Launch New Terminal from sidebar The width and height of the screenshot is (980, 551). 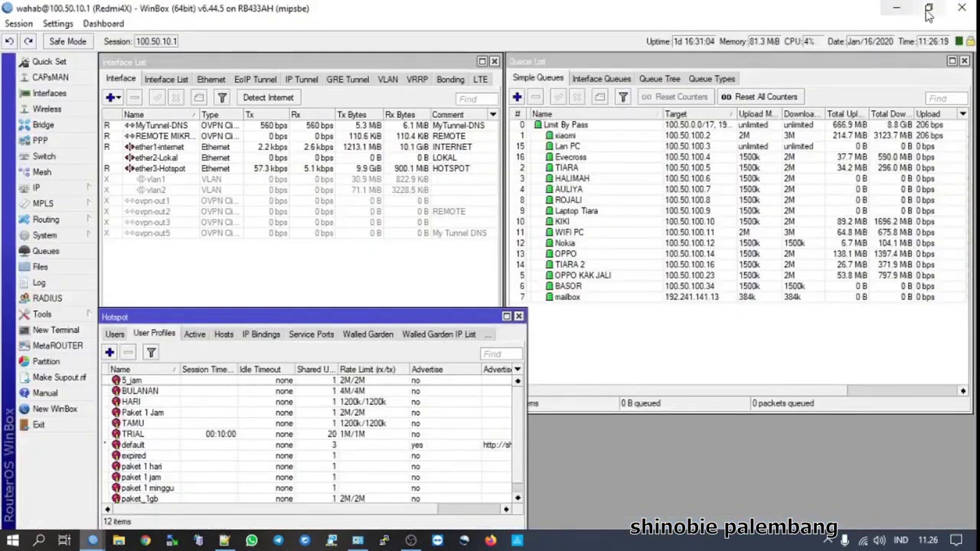[x=55, y=330]
